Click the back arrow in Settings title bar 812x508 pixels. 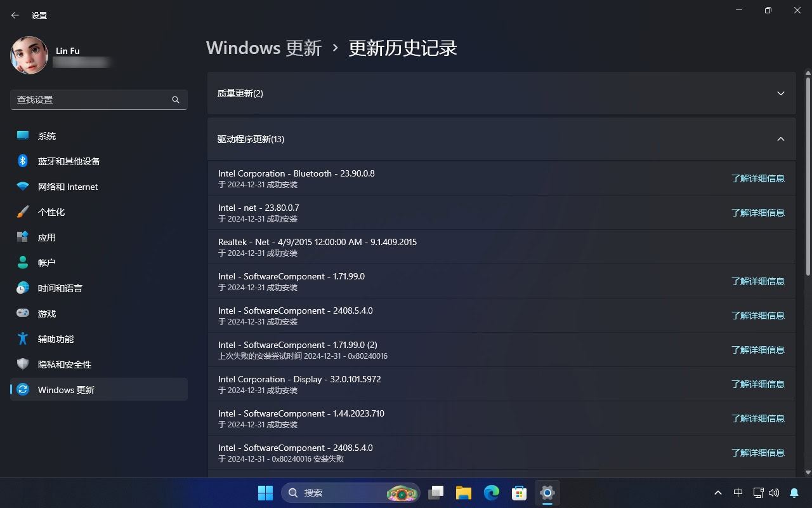[x=15, y=15]
